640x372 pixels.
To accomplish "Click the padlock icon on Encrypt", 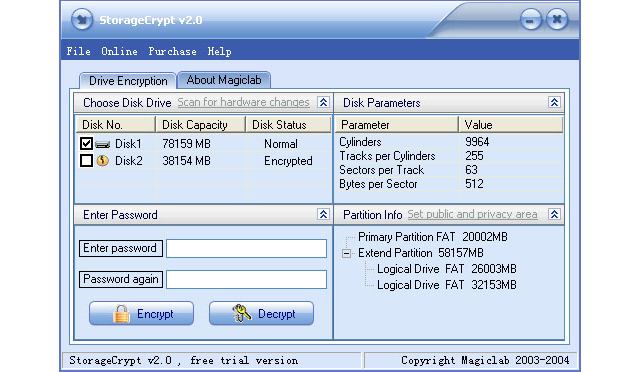I will click(121, 314).
